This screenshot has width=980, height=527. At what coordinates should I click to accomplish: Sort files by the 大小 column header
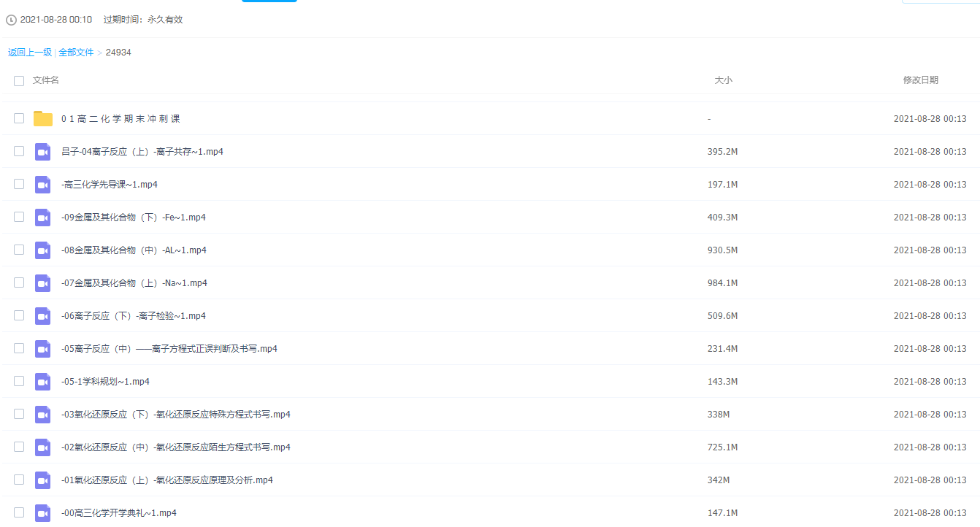[723, 80]
